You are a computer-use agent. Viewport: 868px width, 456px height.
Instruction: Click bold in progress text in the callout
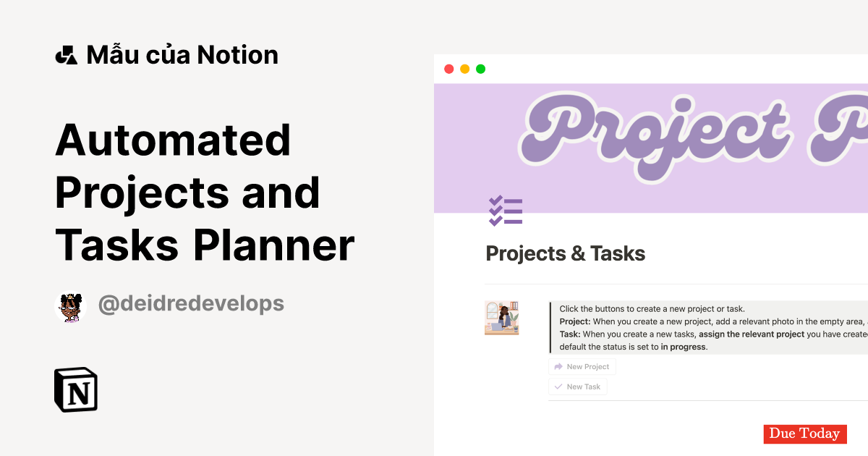(683, 347)
